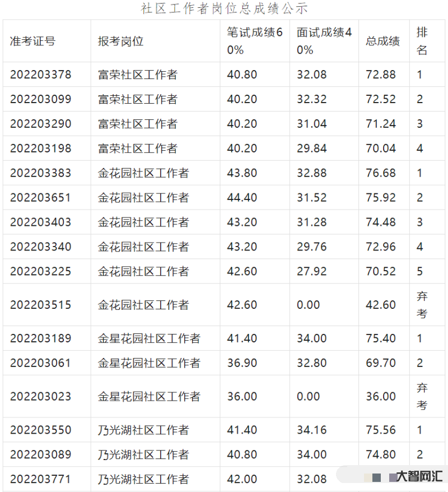
Task: Click interview score 27.92 cell
Action: tap(311, 271)
